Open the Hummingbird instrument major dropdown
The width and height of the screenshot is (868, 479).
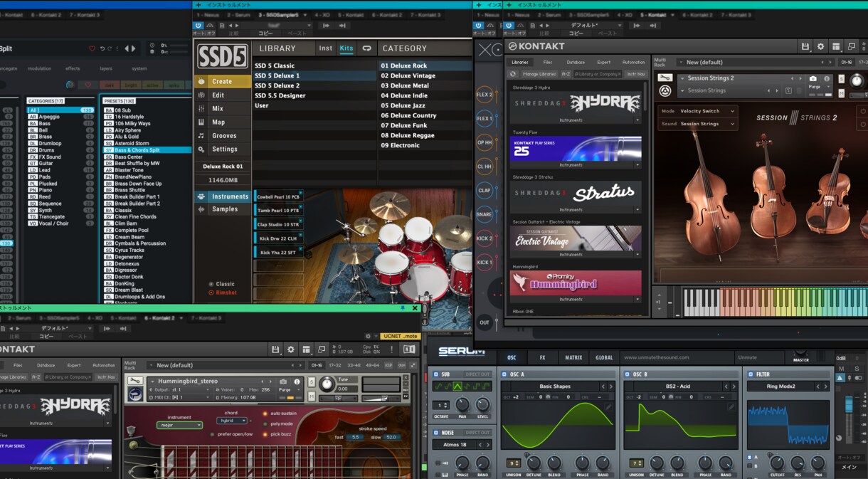179,425
